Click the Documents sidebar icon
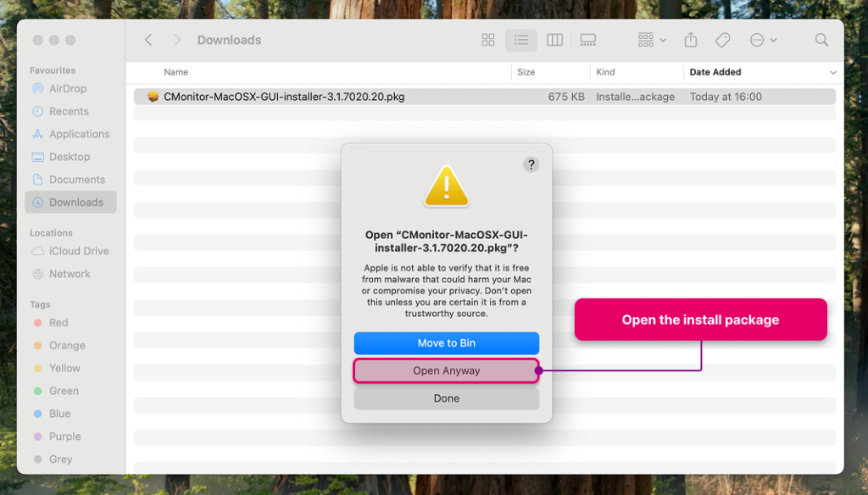868x495 pixels. (x=37, y=180)
